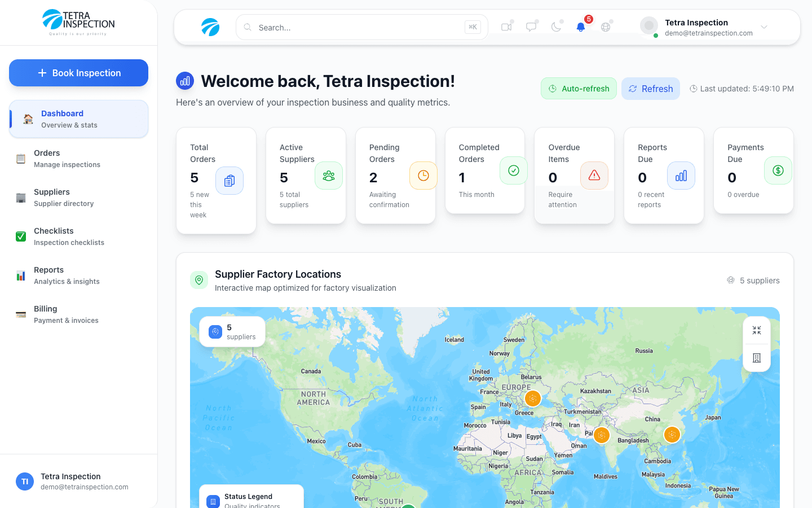Click the orange supplier cluster over Europe
Screen dimensions: 812x508
tap(532, 398)
